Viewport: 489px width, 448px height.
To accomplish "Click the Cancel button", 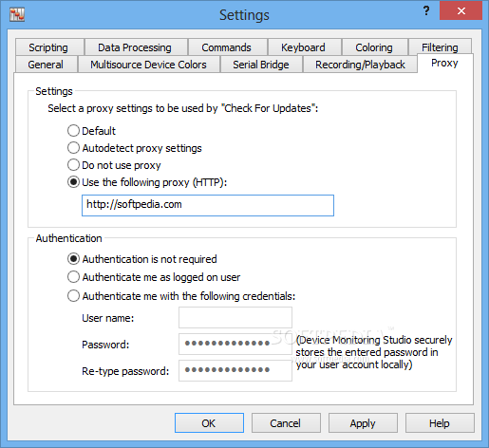I will coord(286,423).
